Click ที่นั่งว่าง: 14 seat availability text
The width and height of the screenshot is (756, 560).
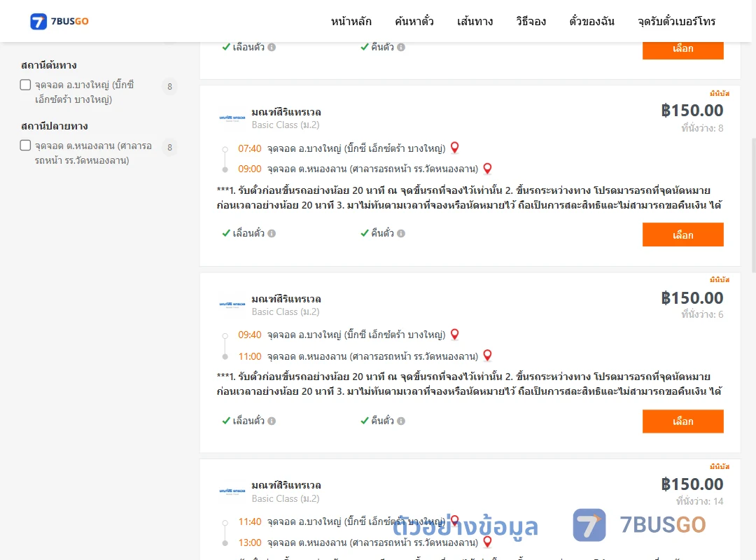click(699, 501)
